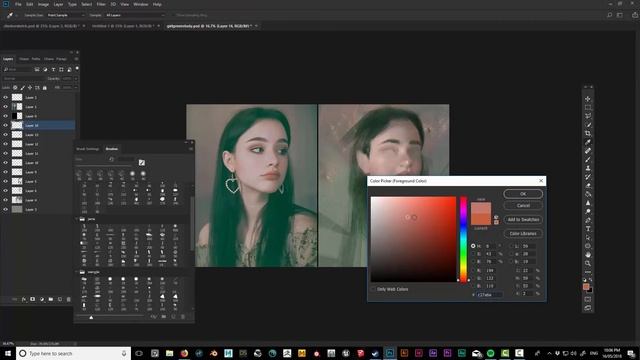Switch to the Channels tab
Image resolution: width=640 pixels, height=360 pixels.
(x=24, y=59)
